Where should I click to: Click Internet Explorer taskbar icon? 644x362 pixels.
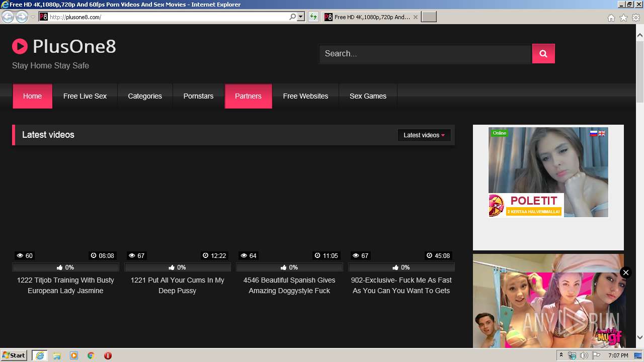(40, 355)
